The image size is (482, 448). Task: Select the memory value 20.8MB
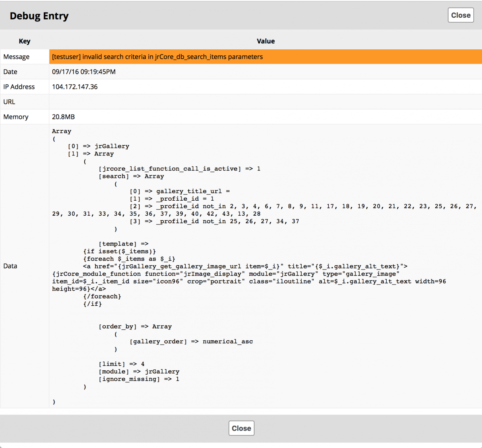[x=63, y=117]
